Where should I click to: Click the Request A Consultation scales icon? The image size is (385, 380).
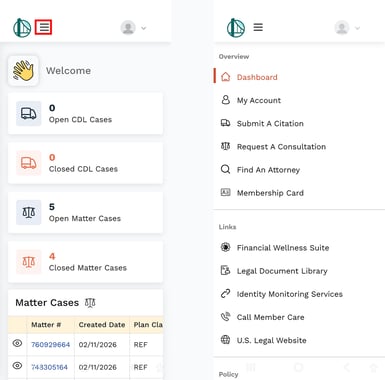pyautogui.click(x=226, y=146)
